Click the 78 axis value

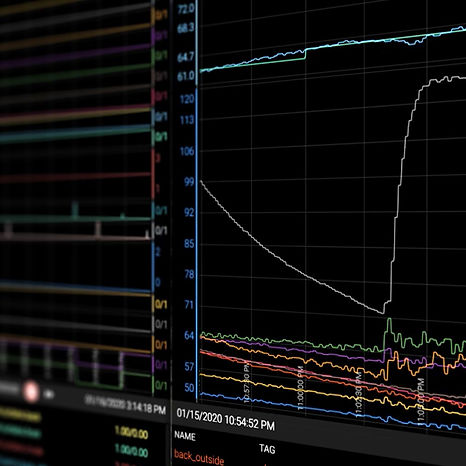[x=189, y=274]
